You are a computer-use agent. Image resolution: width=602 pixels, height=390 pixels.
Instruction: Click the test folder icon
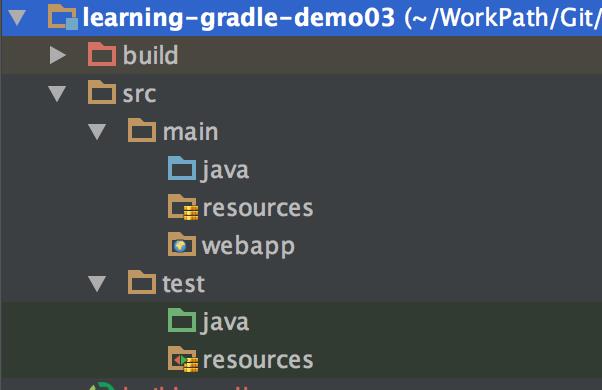click(x=142, y=283)
